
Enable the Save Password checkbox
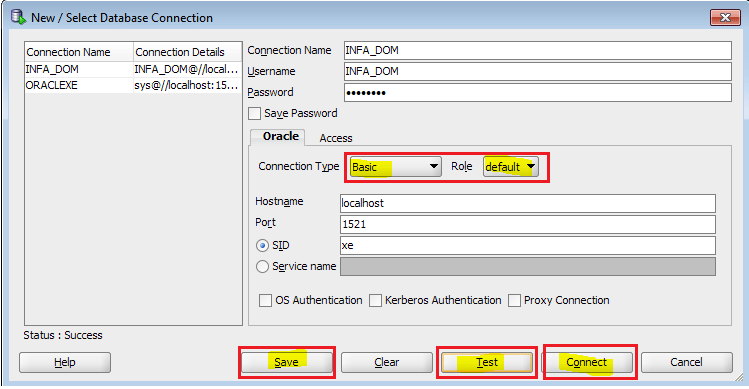[255, 113]
